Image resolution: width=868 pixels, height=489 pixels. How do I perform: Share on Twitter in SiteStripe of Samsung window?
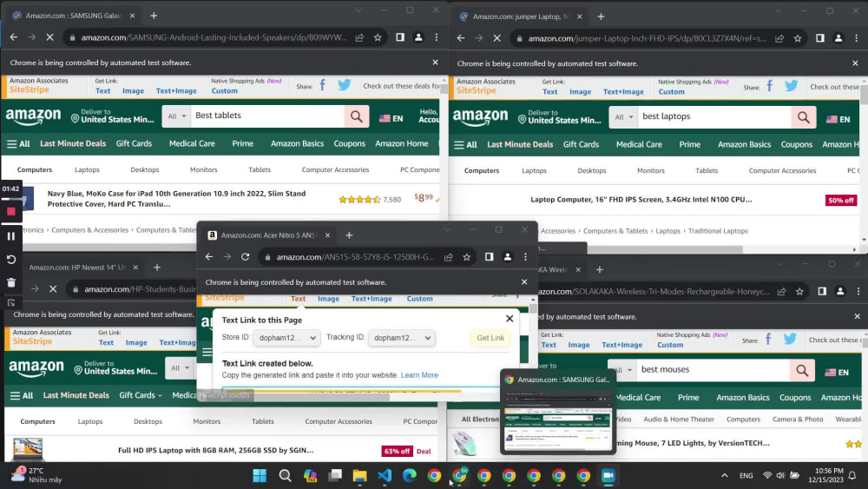[x=345, y=85]
